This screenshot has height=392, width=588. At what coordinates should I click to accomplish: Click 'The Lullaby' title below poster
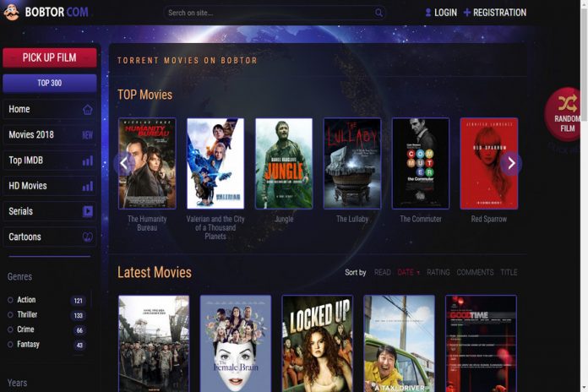[x=352, y=219]
